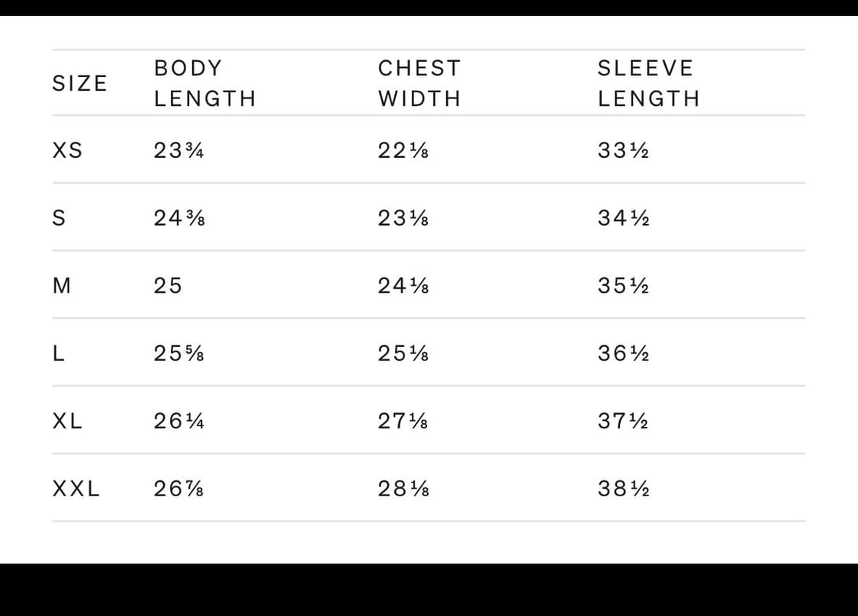The height and width of the screenshot is (616, 858).
Task: Click the SLEEVE LENGTH column header
Action: tap(648, 83)
